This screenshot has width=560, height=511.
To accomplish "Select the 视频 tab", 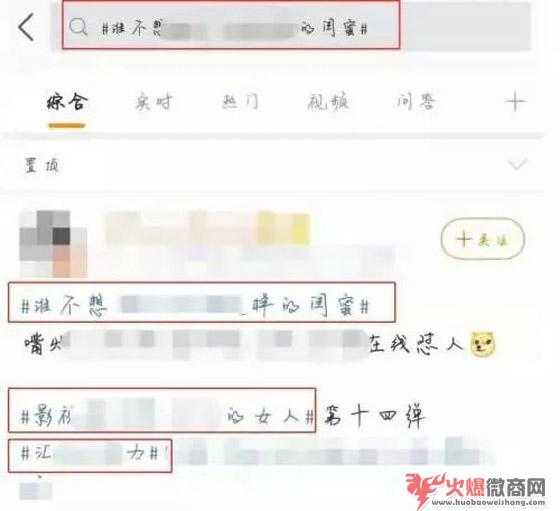I will 328,102.
